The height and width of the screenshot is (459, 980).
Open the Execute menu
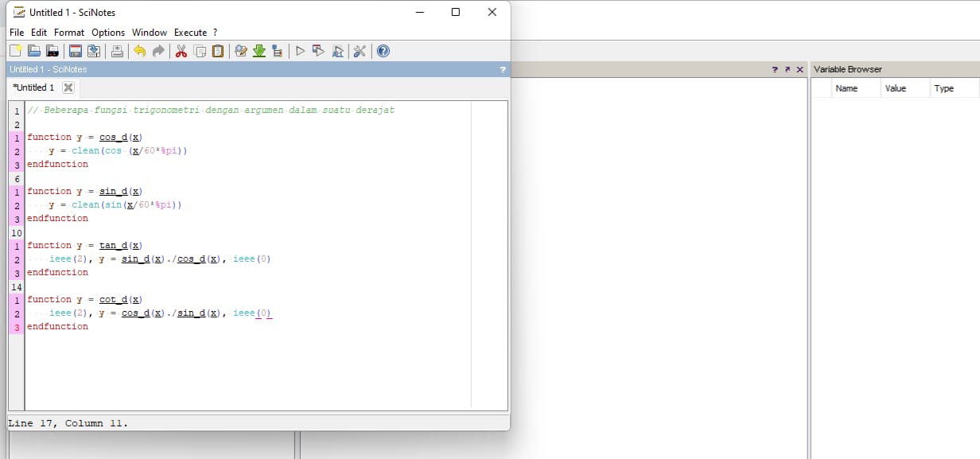(x=190, y=33)
